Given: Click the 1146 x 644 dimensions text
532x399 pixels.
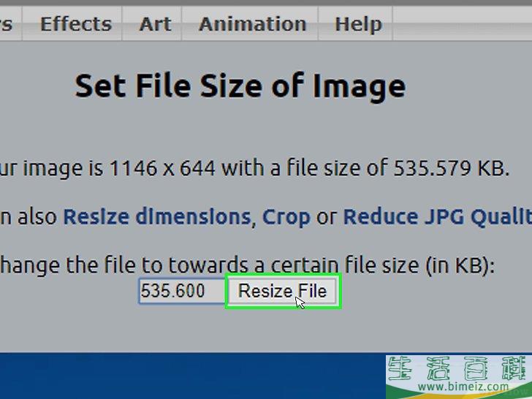Looking at the screenshot, I should tap(162, 168).
